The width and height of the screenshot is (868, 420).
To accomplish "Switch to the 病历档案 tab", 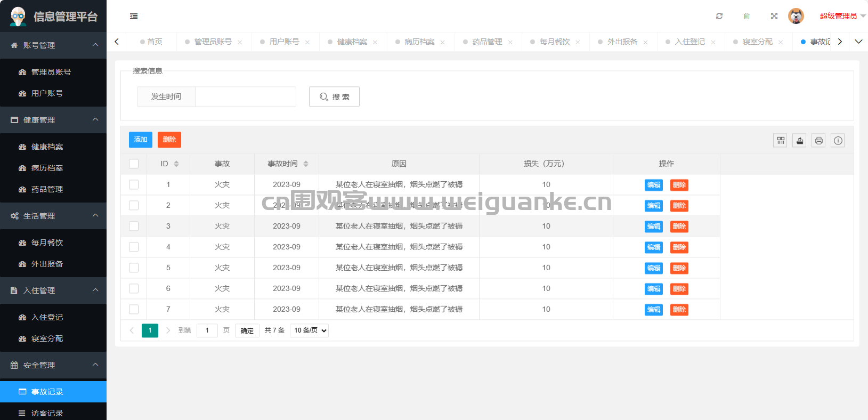I will (x=419, y=42).
